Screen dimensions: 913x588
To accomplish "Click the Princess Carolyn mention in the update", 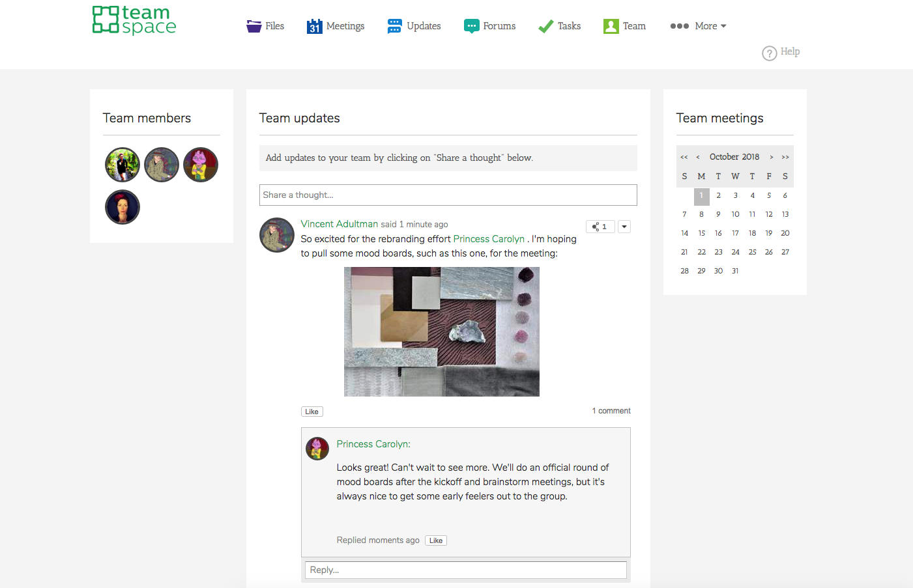I will (489, 239).
